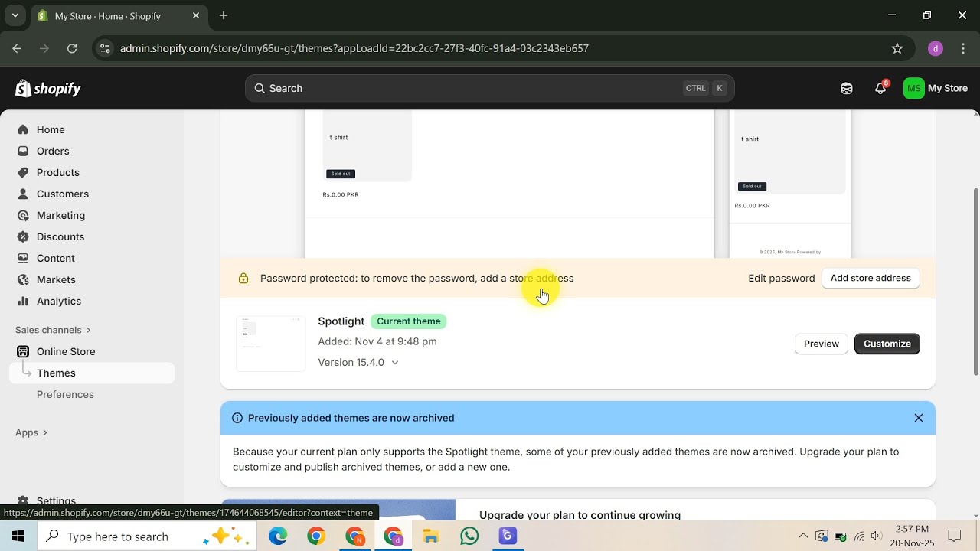Open the Windows notification center
This screenshot has width=980, height=551.
pos(955,536)
